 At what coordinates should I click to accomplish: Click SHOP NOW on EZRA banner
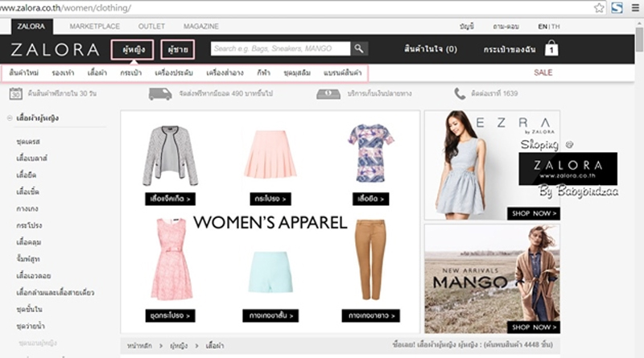point(534,213)
